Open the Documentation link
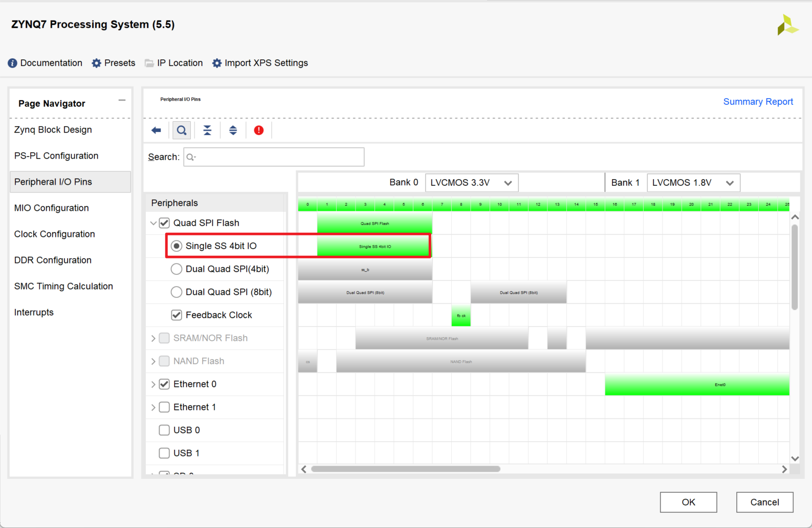This screenshot has width=812, height=528. (51, 63)
